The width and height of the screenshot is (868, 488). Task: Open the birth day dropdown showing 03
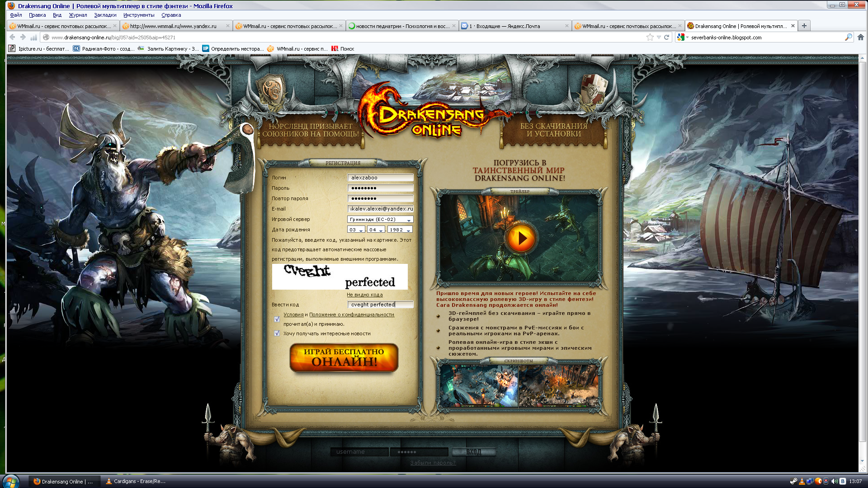tap(356, 230)
